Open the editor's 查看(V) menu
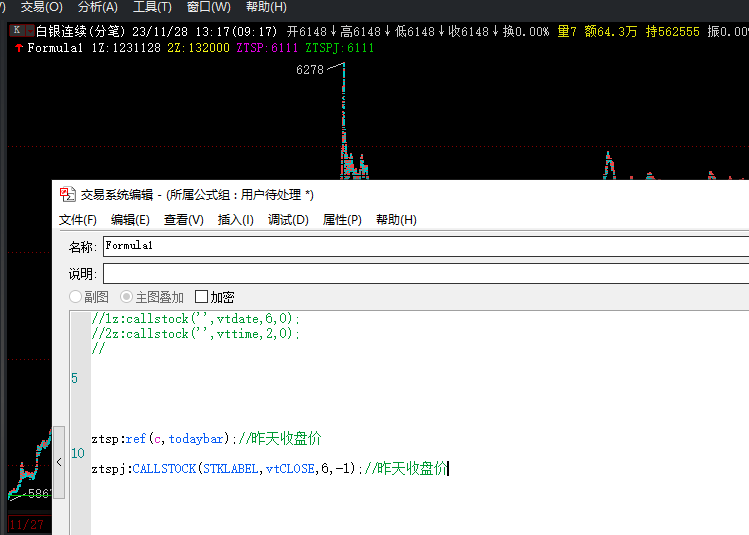The width and height of the screenshot is (749, 535). click(x=183, y=220)
